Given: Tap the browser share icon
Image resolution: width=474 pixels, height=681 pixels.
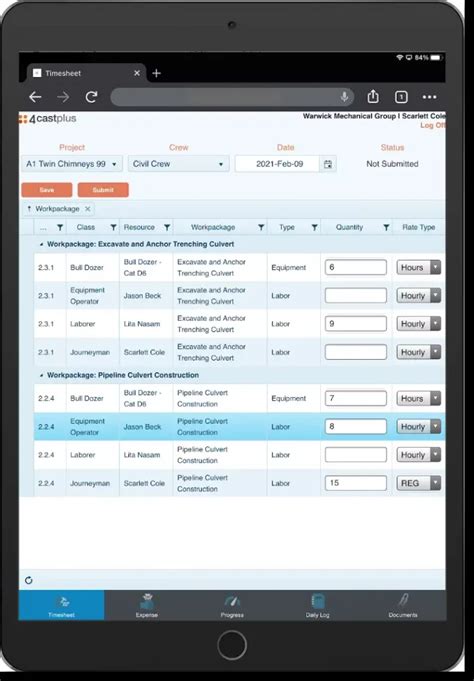Looking at the screenshot, I should tap(373, 96).
